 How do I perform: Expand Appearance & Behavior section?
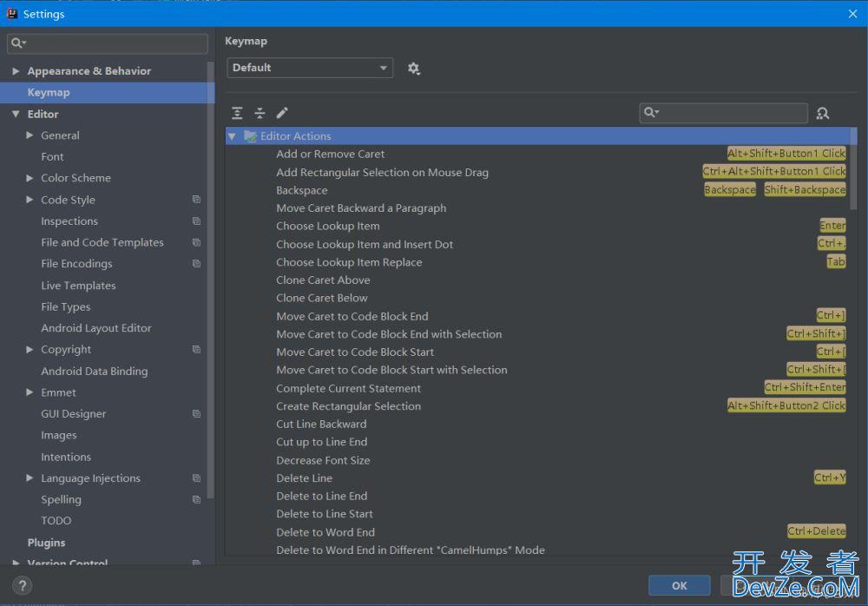pos(16,71)
